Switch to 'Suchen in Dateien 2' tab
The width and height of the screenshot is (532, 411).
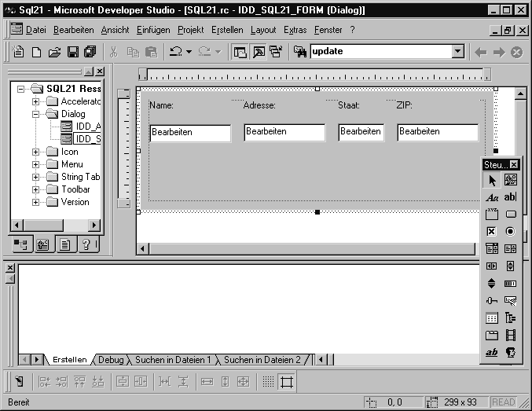[x=262, y=360]
